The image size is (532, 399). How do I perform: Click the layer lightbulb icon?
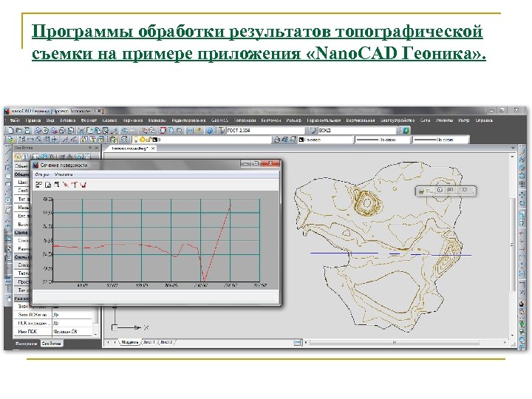pyautogui.click(x=136, y=140)
